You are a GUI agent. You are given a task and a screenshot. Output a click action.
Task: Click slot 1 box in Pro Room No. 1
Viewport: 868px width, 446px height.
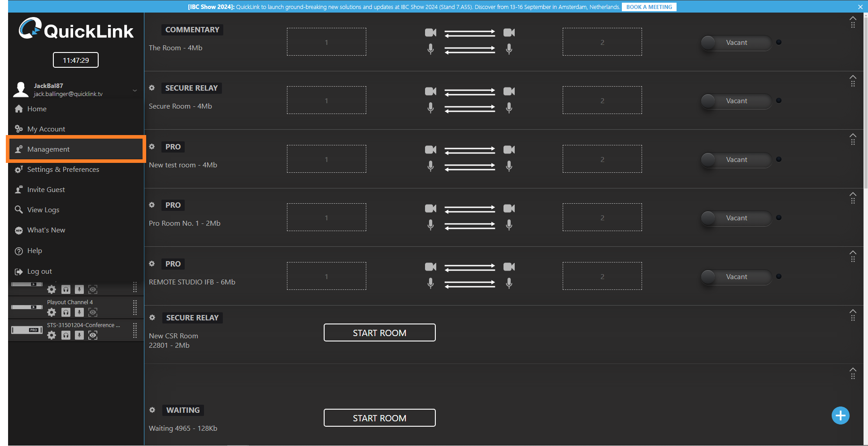click(326, 218)
